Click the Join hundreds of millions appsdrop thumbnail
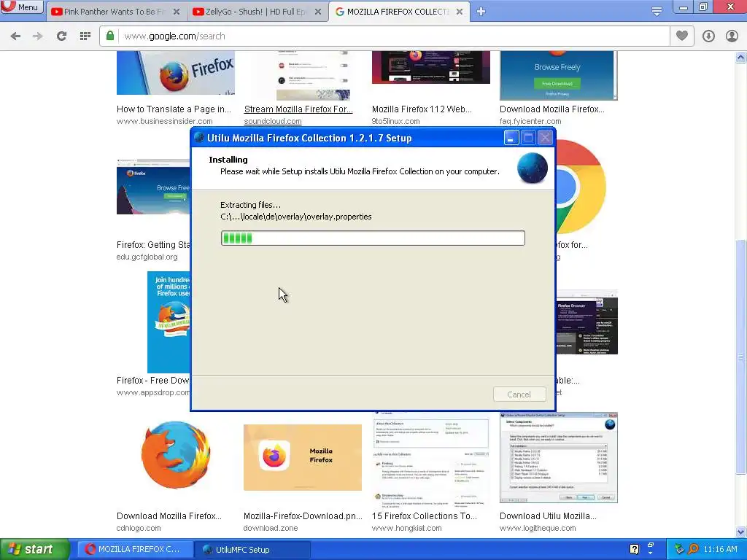747x560 pixels. [x=169, y=322]
